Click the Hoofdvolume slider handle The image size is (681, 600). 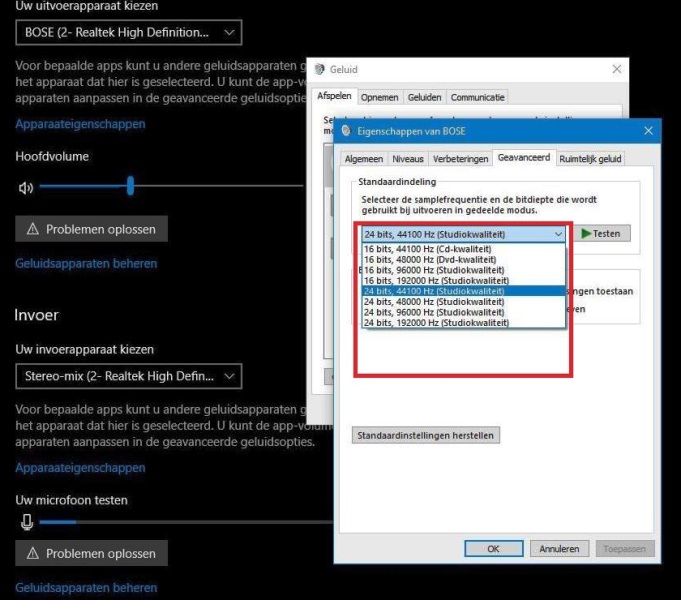130,186
